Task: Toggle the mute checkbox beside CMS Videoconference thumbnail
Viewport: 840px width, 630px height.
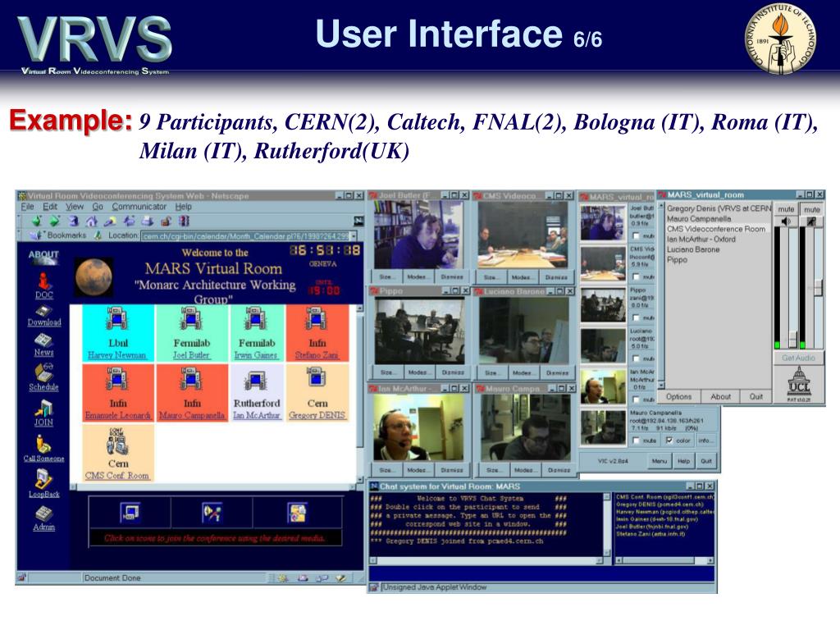Action: point(636,276)
